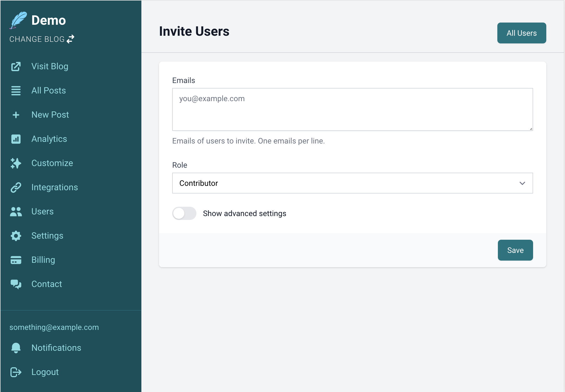Viewport: 565px width, 392px height.
Task: Click the All Posts icon
Action: pos(16,90)
